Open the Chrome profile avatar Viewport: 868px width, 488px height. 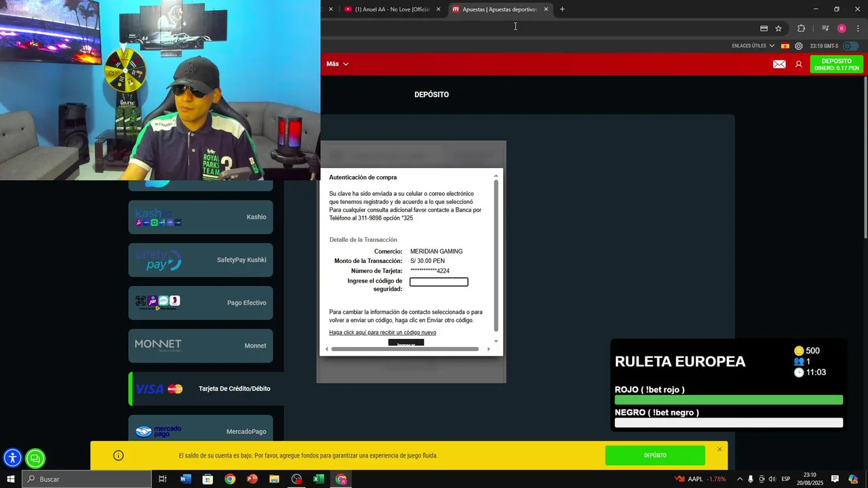click(842, 28)
